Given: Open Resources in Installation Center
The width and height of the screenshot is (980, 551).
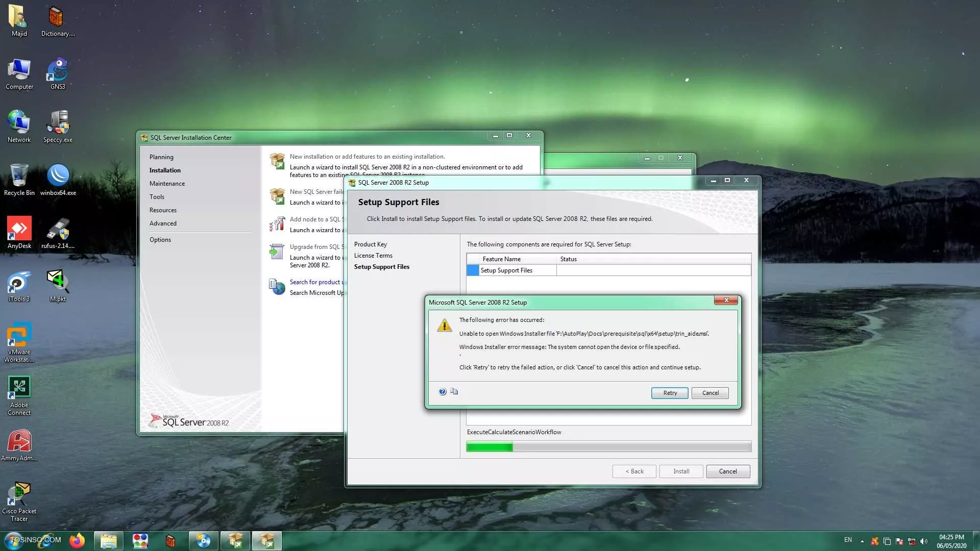Looking at the screenshot, I should (x=163, y=210).
